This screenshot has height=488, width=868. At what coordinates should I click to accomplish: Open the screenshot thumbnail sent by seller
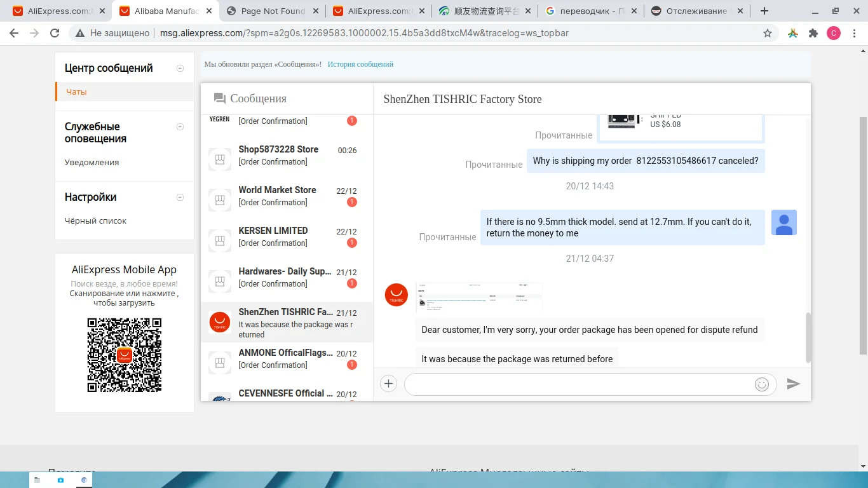tap(479, 297)
